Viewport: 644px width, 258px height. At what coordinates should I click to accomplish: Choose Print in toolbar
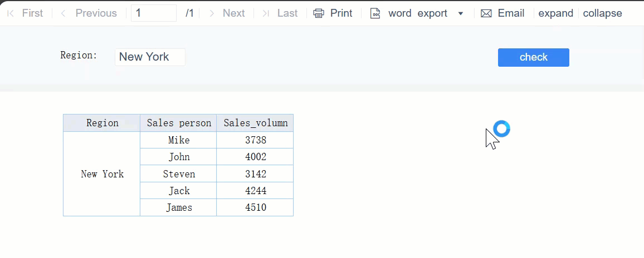341,13
